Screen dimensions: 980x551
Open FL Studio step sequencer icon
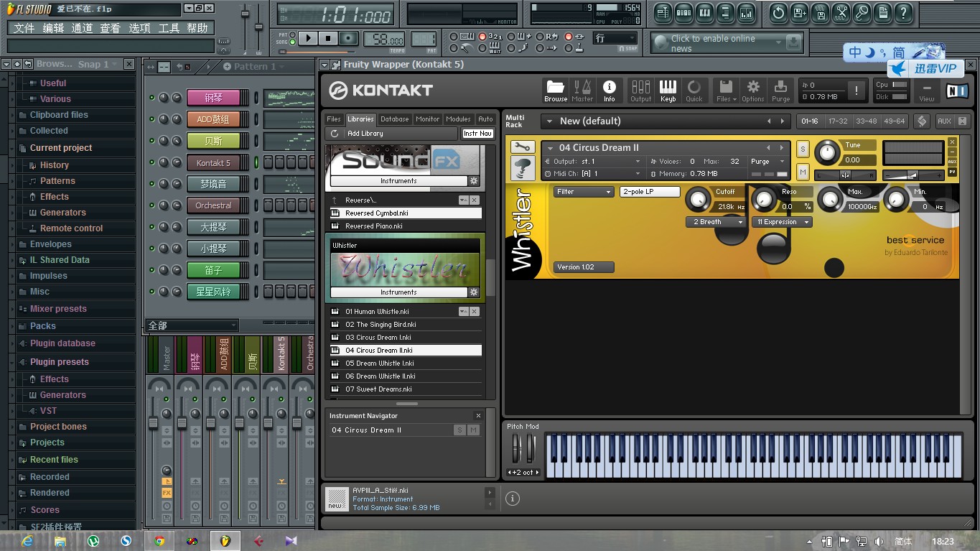[x=683, y=12]
